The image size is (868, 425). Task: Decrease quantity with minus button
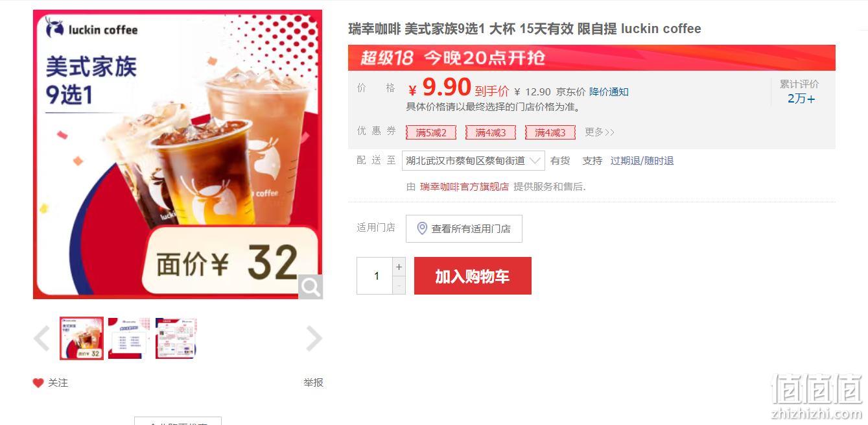(x=399, y=285)
